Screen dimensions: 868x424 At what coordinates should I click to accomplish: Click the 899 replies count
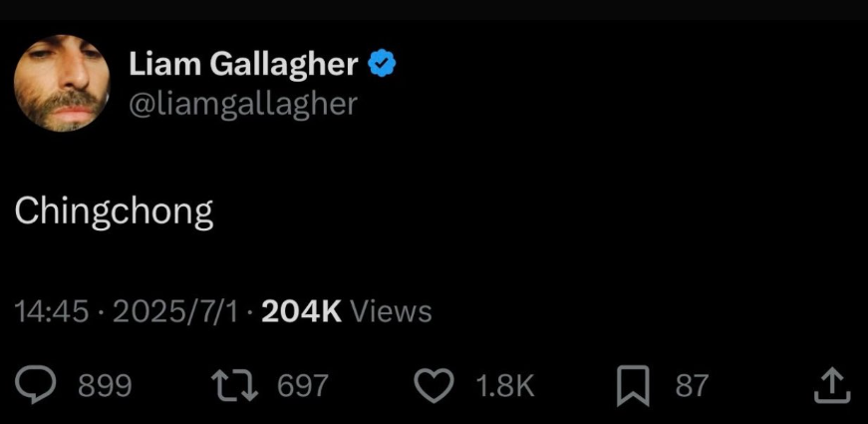105,386
